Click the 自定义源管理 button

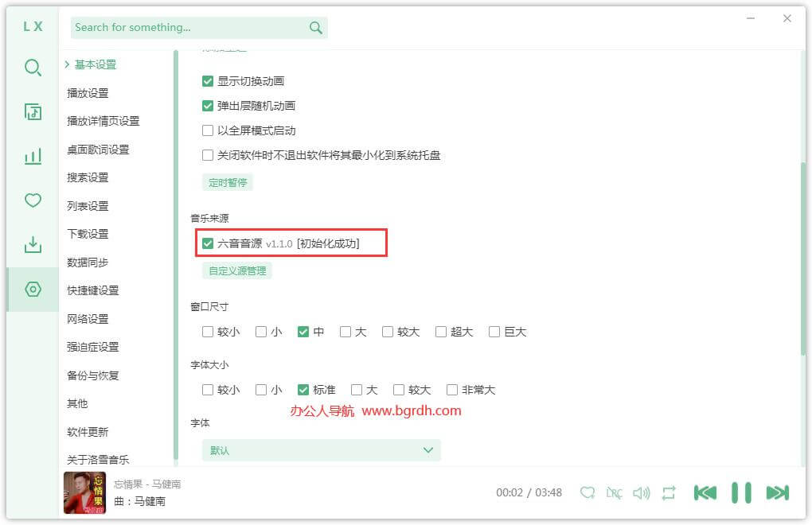(x=236, y=271)
